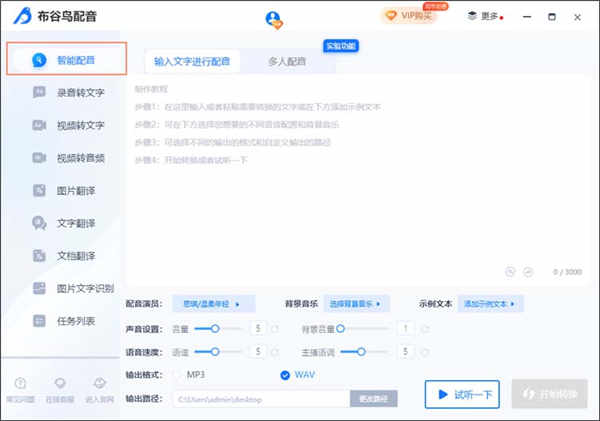Click the 实验功能 badge label

(341, 46)
